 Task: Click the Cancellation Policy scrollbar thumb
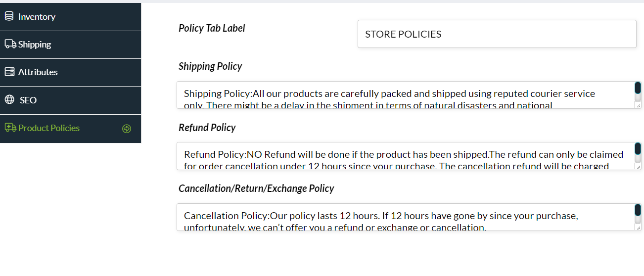click(638, 211)
